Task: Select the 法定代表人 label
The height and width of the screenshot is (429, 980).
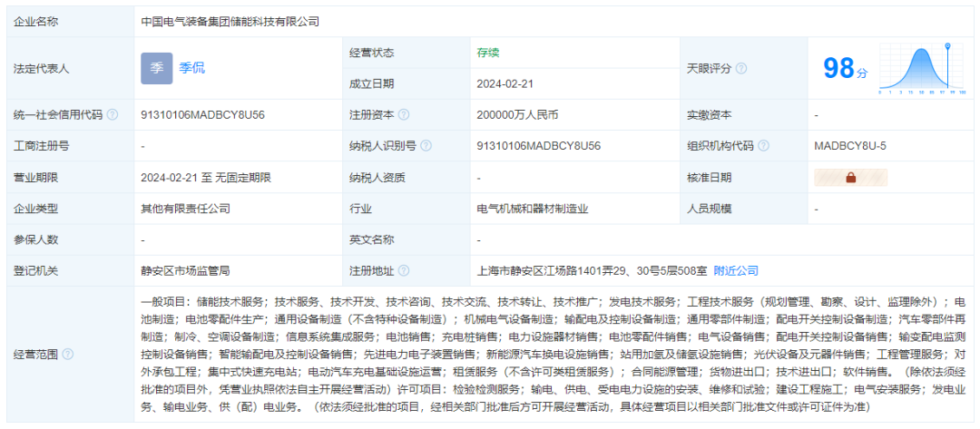Action: point(41,69)
